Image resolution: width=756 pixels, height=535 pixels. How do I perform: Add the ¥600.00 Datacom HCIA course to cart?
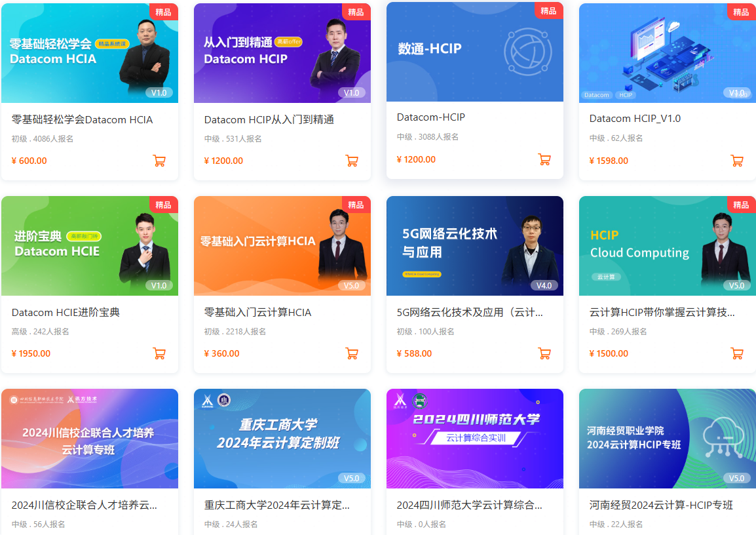[x=160, y=161]
